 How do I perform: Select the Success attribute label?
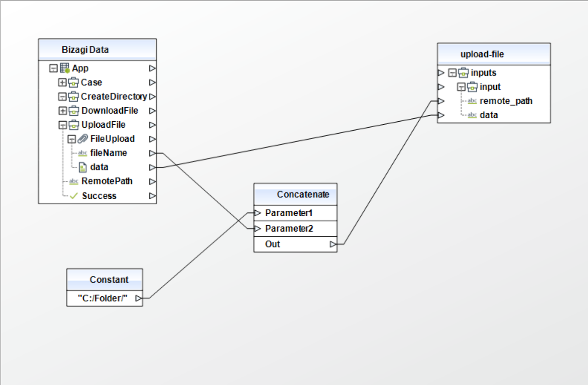99,196
